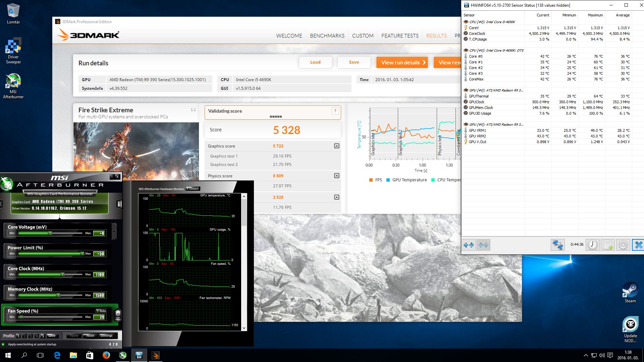Image resolution: width=644 pixels, height=362 pixels.
Task: Open the Driver Sweeper desktop shortcut
Action: [13, 51]
